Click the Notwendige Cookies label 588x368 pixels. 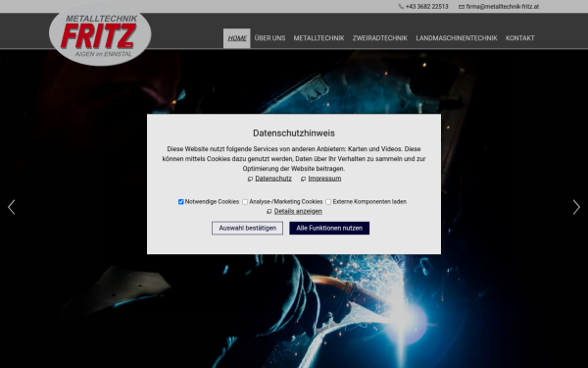[212, 202]
